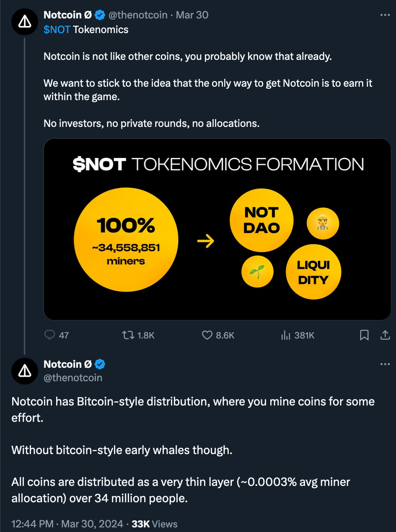Click the @thenotcoin handle below the second name
396x532 pixels.
[x=73, y=377]
